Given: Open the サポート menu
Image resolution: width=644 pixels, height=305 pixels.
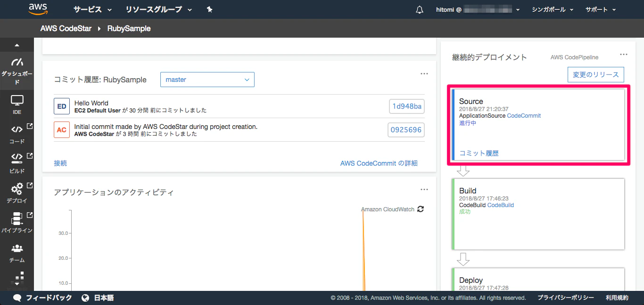Looking at the screenshot, I should tap(601, 9).
